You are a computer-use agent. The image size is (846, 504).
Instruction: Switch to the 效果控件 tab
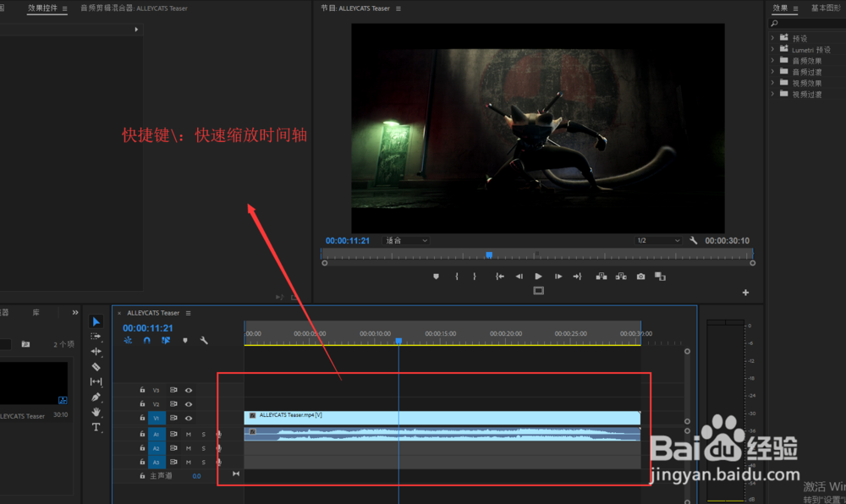point(42,8)
